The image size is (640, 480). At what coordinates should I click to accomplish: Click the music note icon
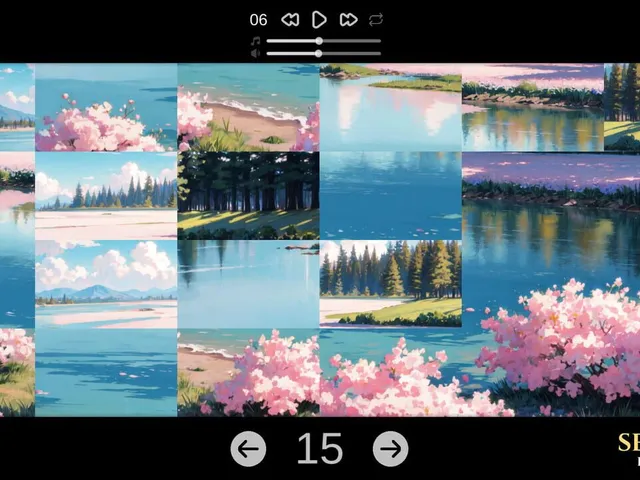[256, 41]
